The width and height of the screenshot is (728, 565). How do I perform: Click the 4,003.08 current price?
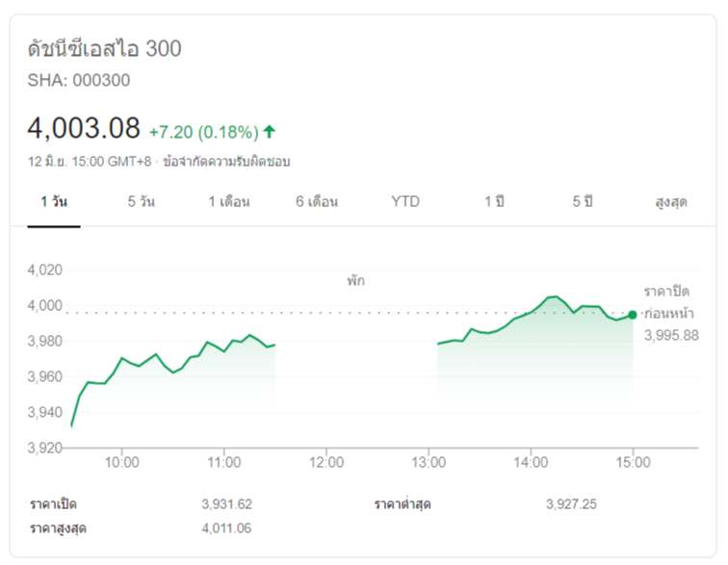tap(85, 129)
